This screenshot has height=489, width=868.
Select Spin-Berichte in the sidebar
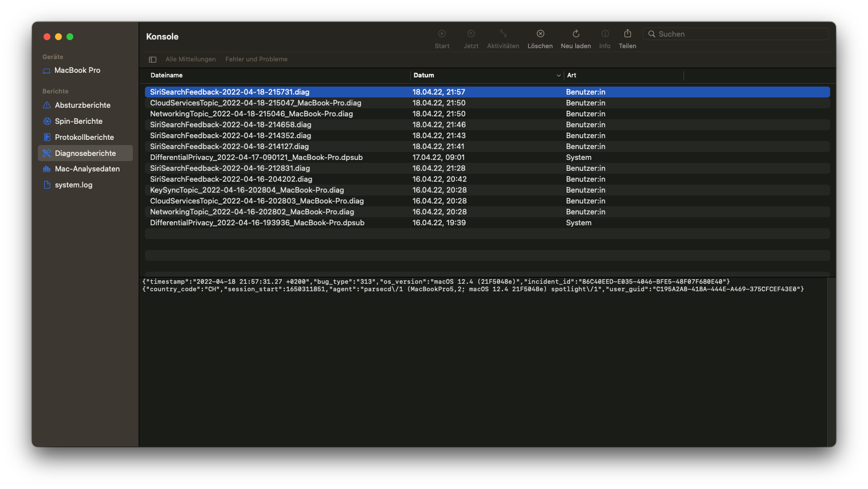[x=78, y=122]
